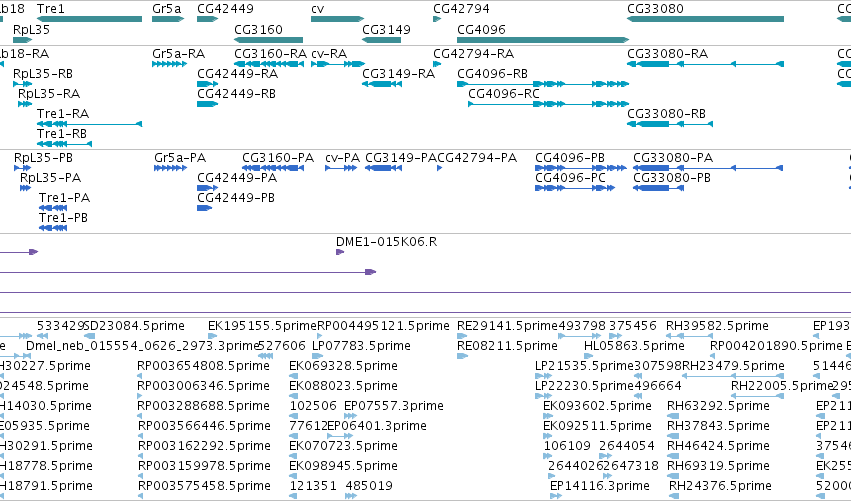
Task: Click the RpL35 gene label
Action: 31,29
